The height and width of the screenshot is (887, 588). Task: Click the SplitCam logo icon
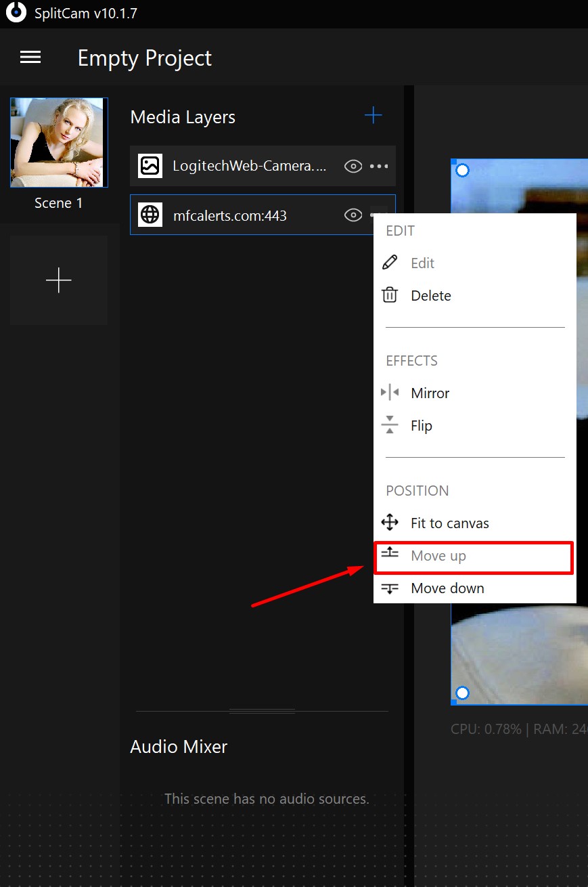point(15,12)
